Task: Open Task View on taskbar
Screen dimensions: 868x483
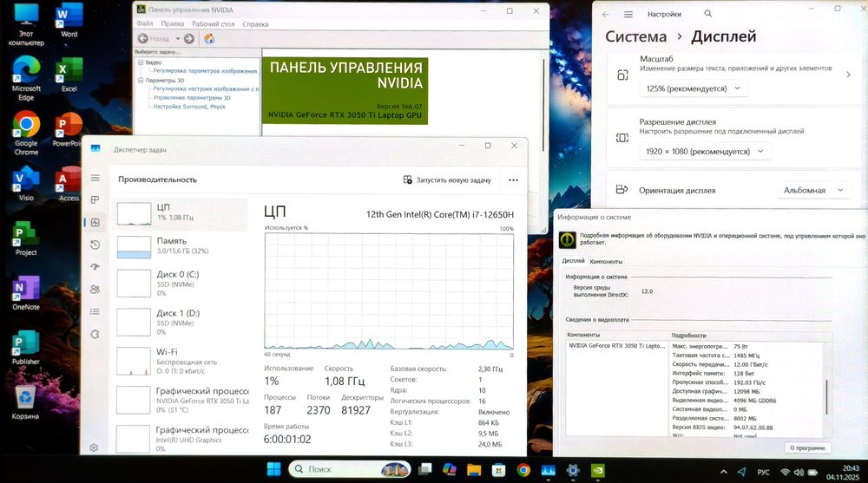Action: (425, 469)
